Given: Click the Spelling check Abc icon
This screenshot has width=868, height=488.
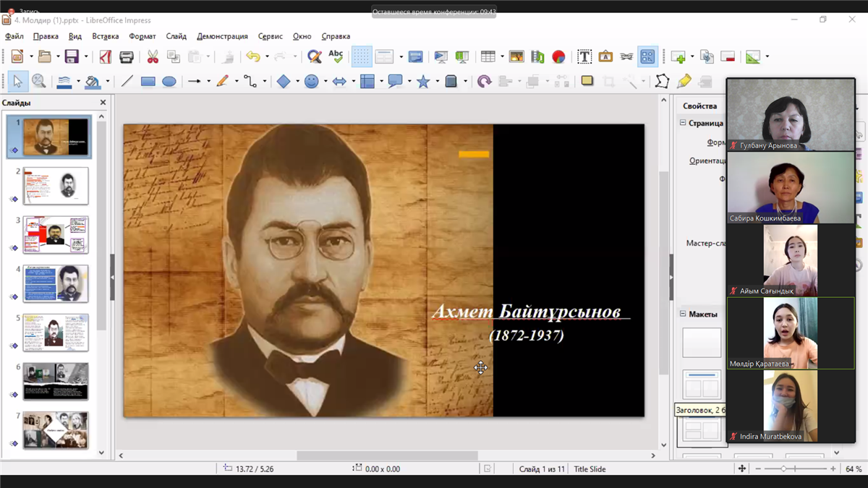Looking at the screenshot, I should click(x=336, y=56).
